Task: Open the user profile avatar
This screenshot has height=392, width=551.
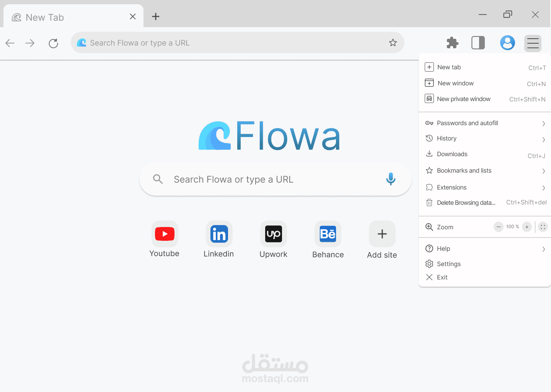Action: [x=507, y=42]
